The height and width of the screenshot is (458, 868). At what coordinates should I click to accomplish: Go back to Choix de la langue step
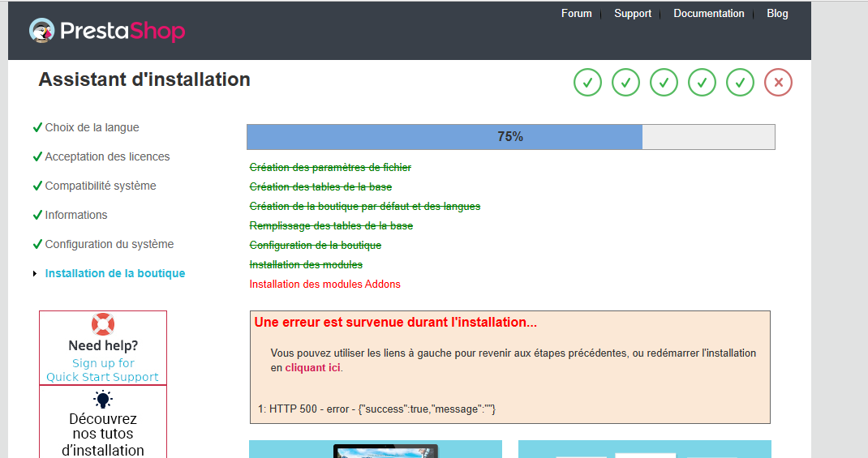(92, 127)
